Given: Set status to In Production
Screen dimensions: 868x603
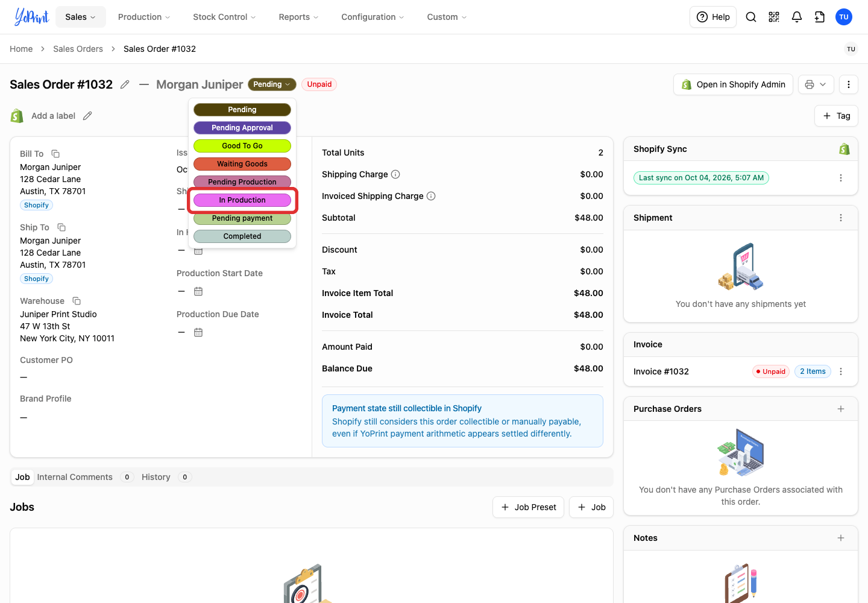Looking at the screenshot, I should click(x=242, y=200).
